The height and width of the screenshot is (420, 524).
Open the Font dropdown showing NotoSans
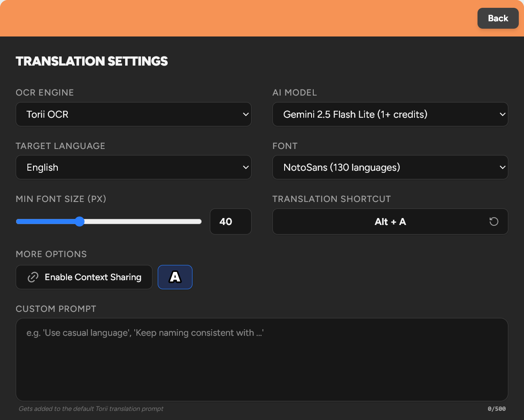click(x=390, y=167)
